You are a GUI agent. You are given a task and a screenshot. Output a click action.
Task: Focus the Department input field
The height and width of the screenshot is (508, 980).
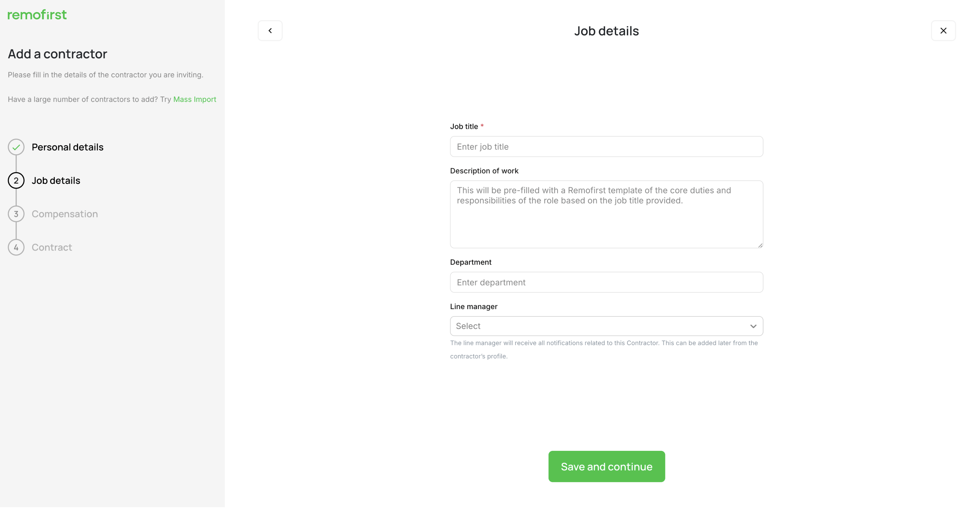tap(606, 282)
